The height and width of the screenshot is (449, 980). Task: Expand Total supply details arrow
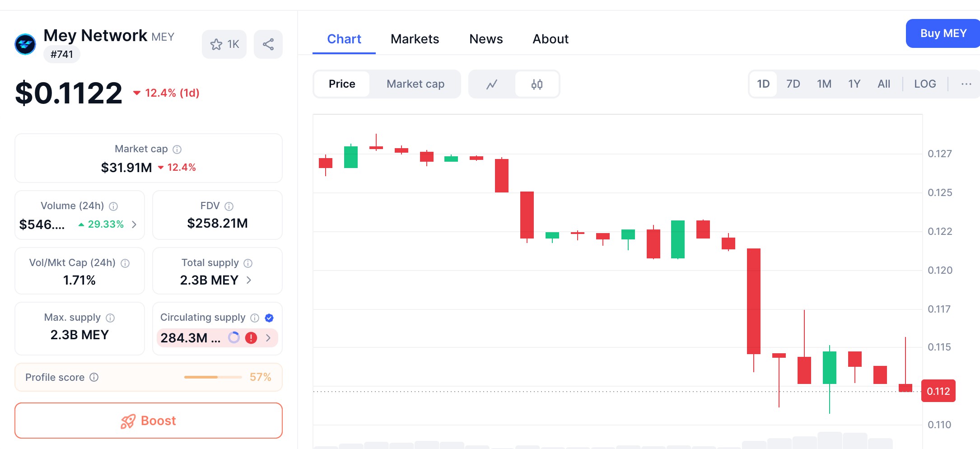[x=248, y=280]
